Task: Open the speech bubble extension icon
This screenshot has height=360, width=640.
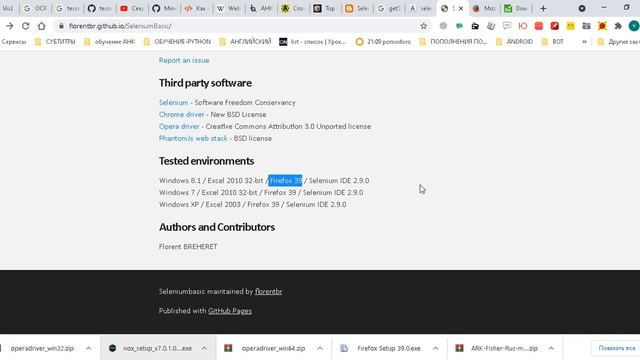Action: (x=507, y=26)
